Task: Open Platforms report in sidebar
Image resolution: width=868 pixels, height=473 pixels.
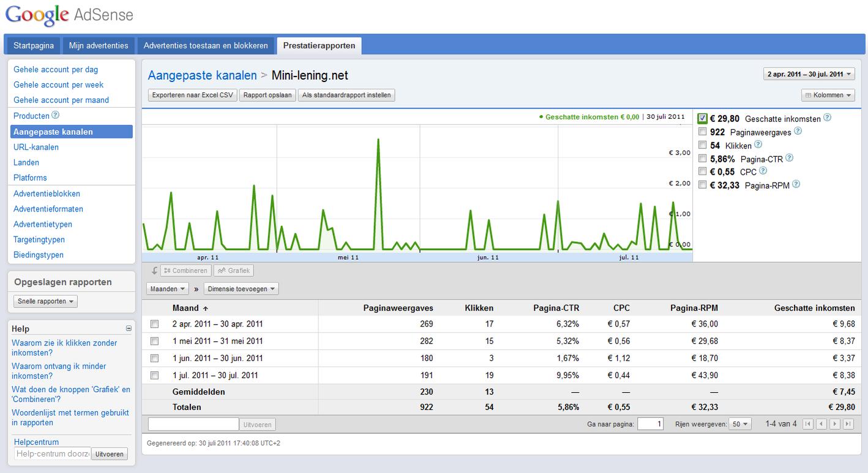Action: [x=30, y=178]
